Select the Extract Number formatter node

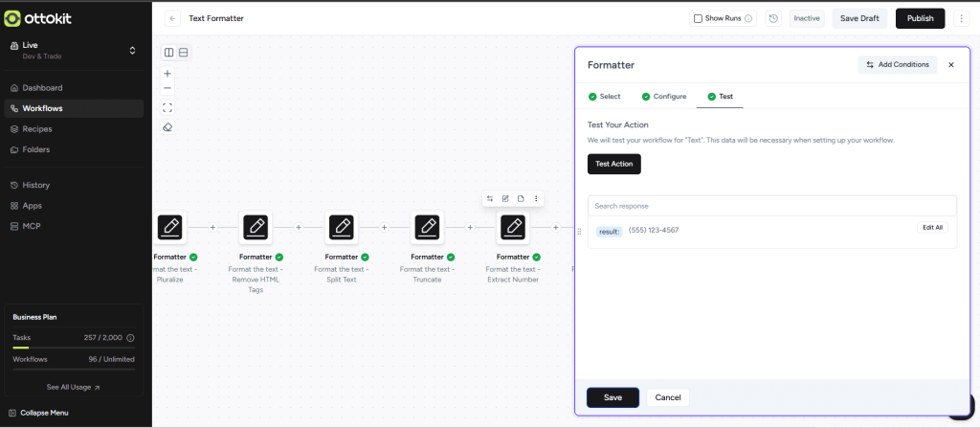pos(513,227)
